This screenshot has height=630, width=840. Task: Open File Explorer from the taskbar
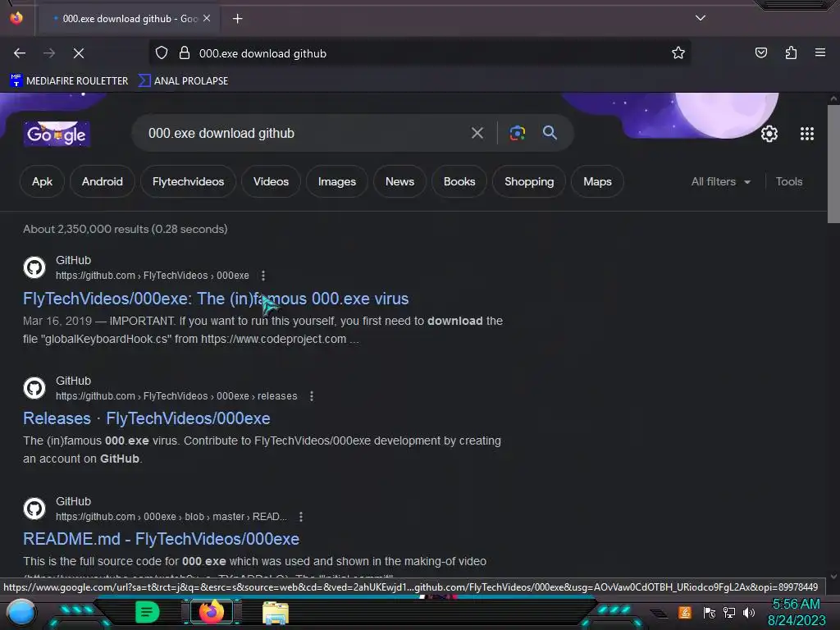click(x=276, y=613)
